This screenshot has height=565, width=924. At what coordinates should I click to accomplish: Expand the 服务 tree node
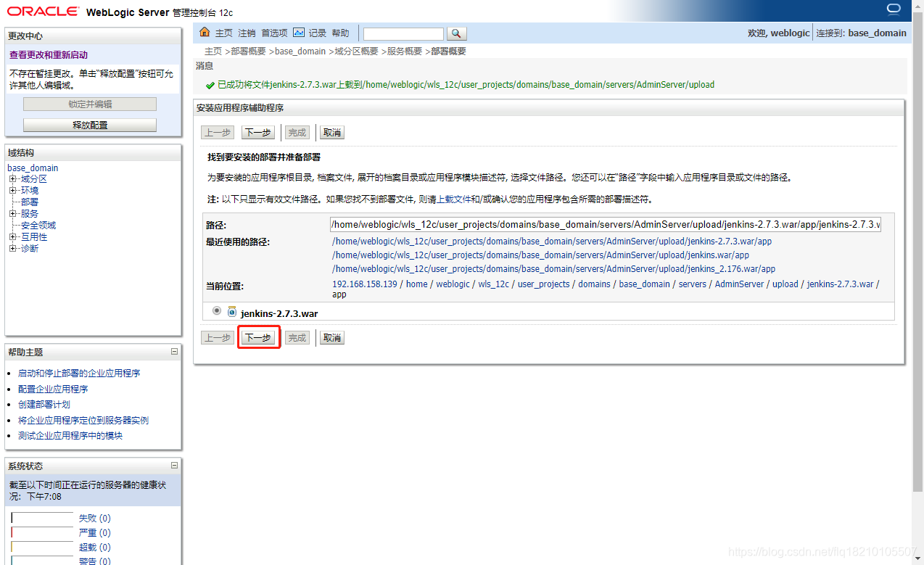(x=12, y=214)
